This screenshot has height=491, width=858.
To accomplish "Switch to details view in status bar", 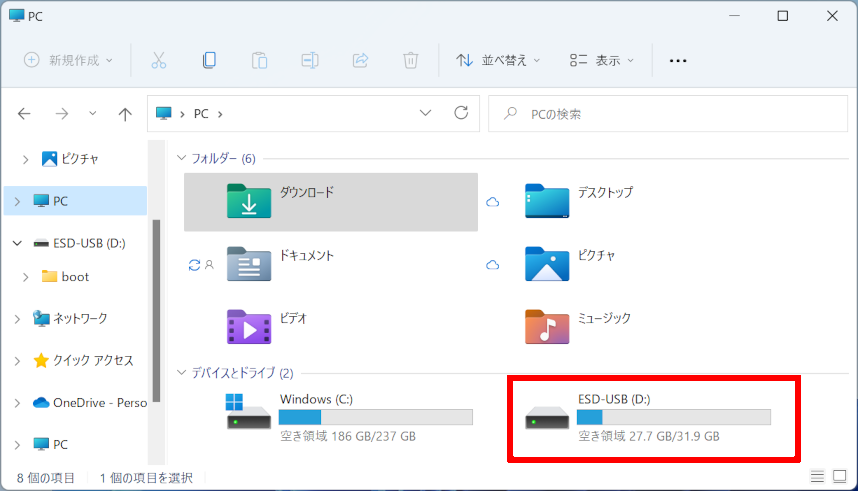I will 818,477.
